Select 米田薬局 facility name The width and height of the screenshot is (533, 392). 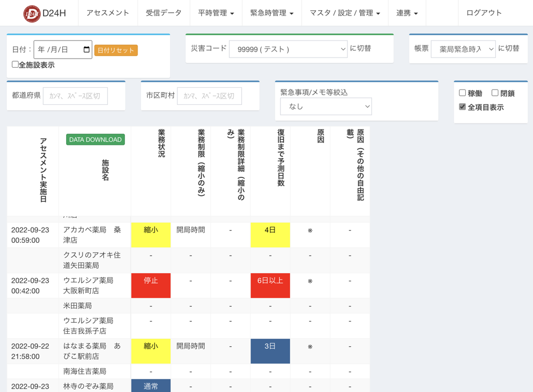(77, 306)
